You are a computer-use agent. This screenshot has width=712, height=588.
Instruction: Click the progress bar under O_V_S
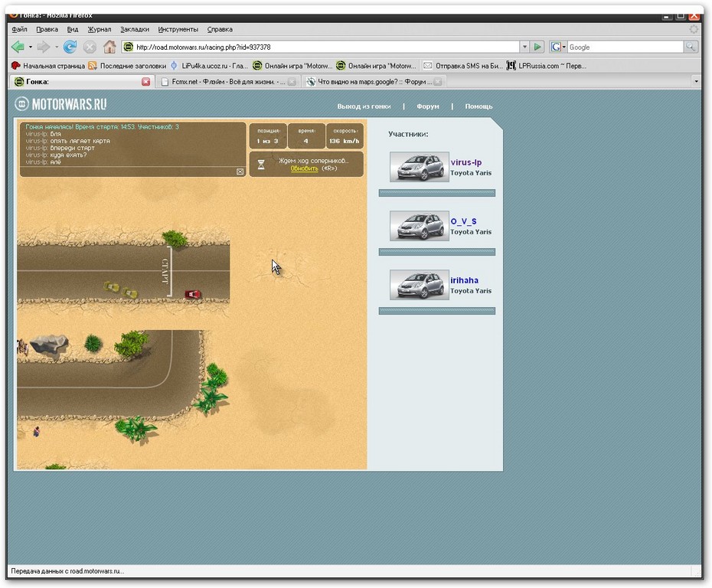(x=437, y=252)
